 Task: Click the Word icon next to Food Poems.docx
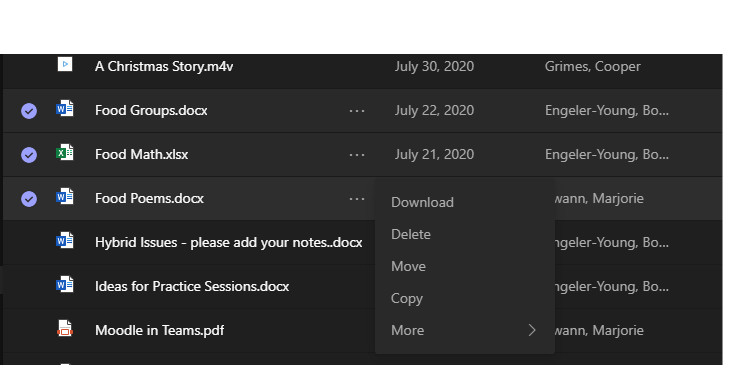click(x=64, y=197)
